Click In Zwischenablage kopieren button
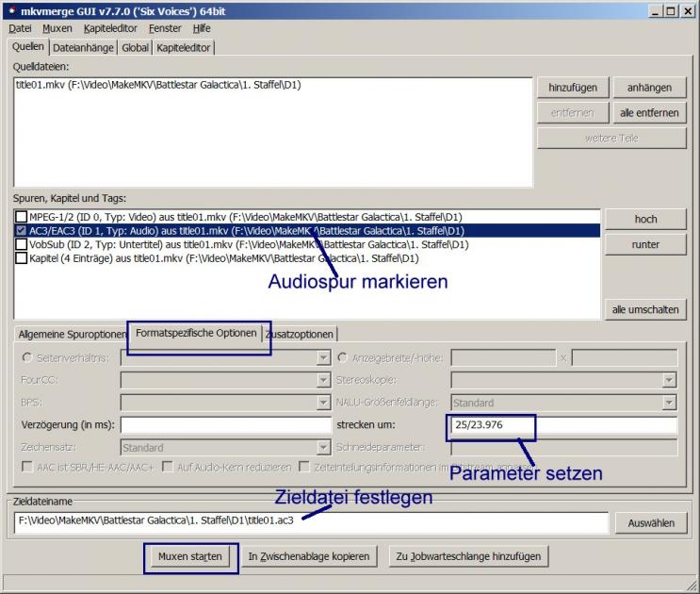 click(x=309, y=556)
